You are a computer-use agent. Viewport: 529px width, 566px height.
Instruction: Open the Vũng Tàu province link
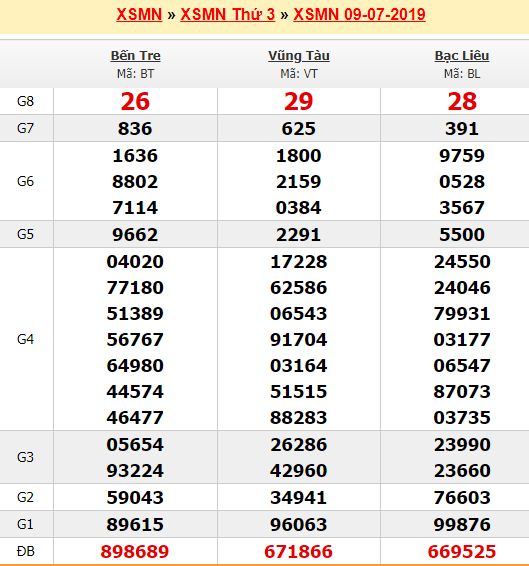coord(299,56)
